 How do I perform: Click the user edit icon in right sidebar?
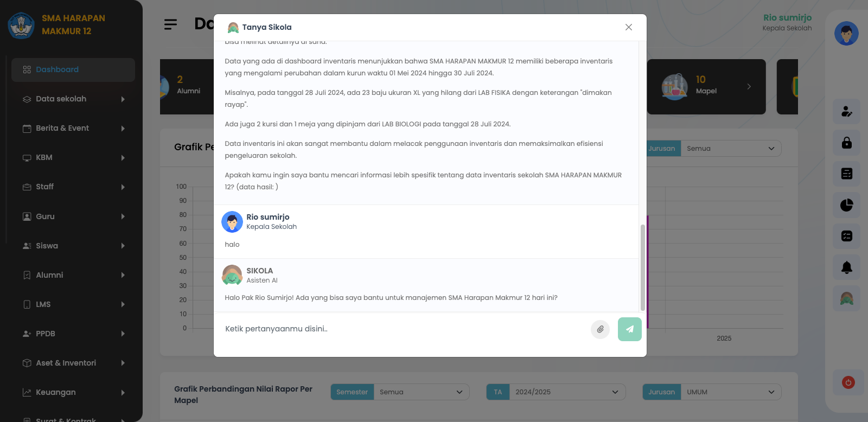[846, 111]
